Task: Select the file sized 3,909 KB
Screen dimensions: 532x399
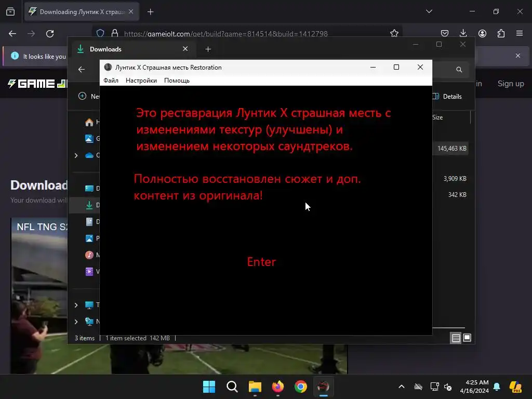Action: 455,179
